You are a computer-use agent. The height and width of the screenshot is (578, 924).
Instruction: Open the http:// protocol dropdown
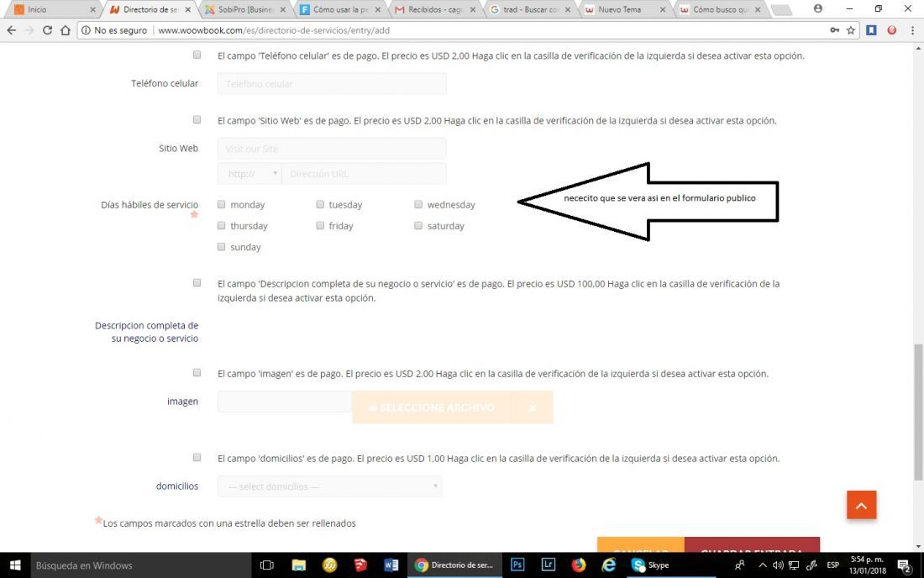point(249,174)
